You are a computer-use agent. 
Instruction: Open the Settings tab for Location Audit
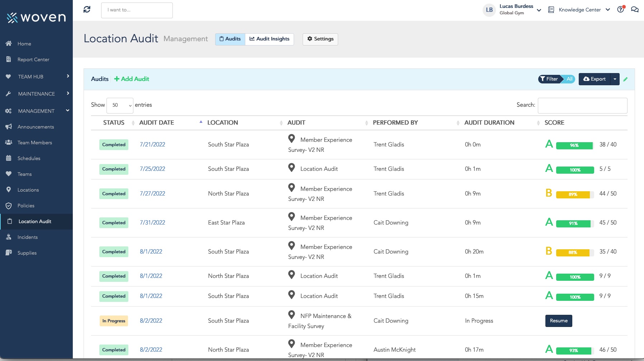320,39
